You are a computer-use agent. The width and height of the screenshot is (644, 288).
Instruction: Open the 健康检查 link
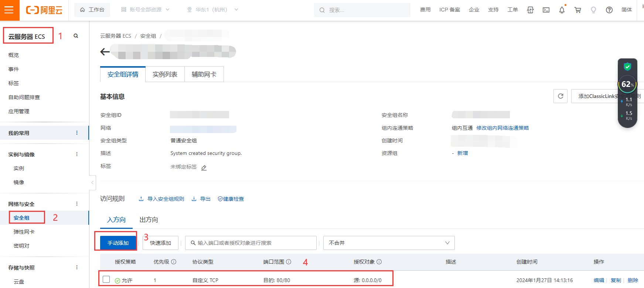coord(231,199)
